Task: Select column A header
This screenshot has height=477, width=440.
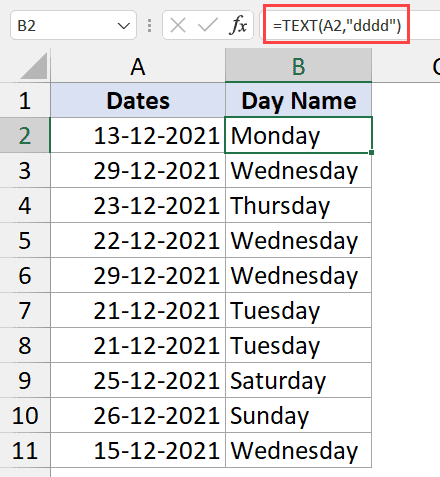Action: coord(138,66)
